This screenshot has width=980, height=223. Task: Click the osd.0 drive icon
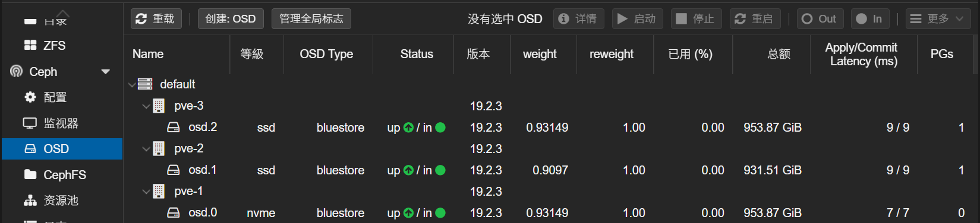click(174, 213)
